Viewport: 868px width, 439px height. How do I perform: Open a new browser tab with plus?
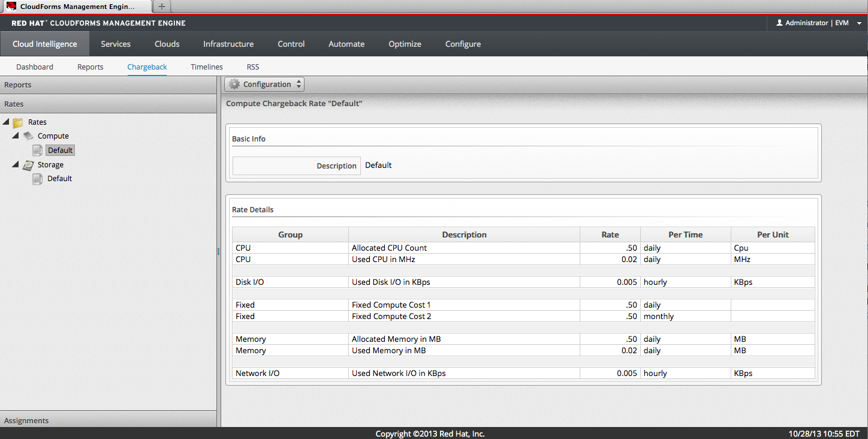[x=161, y=7]
